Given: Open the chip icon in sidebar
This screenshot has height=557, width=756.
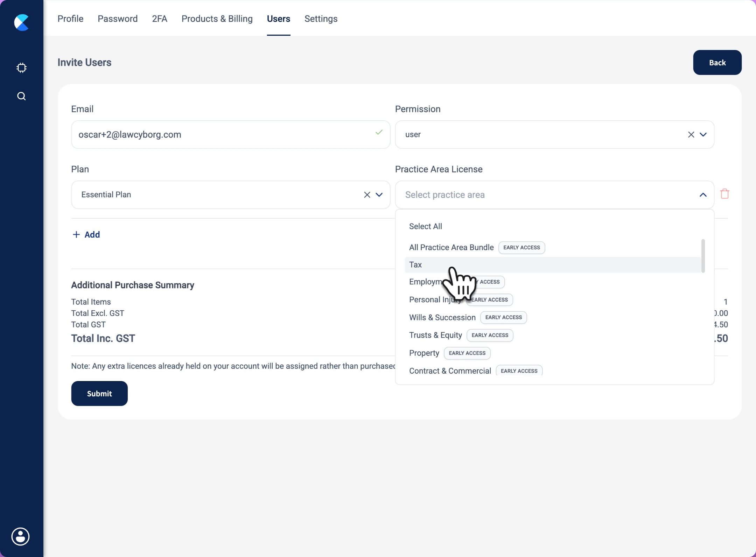Looking at the screenshot, I should pos(21,68).
